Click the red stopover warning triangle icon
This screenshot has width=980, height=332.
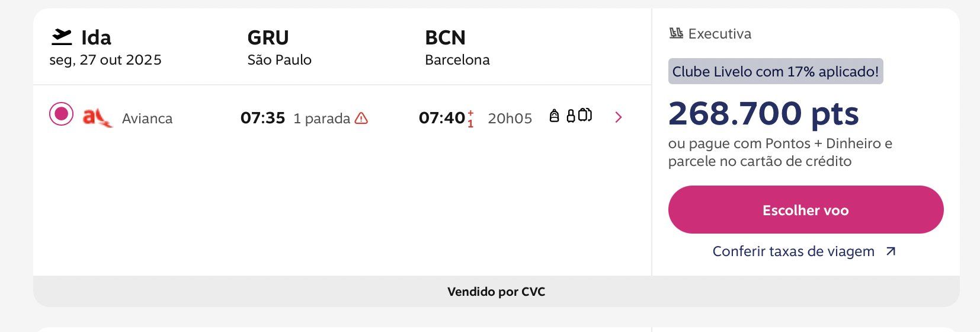[x=361, y=119]
